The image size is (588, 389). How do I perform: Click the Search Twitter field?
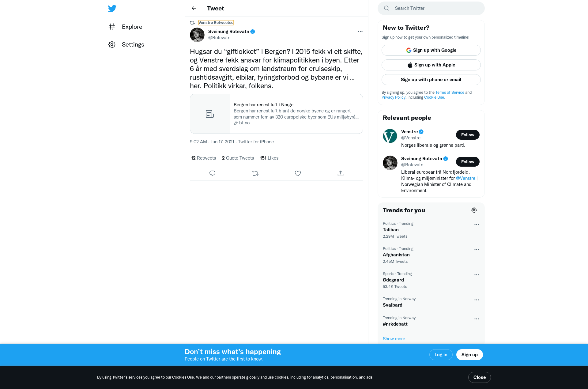[x=431, y=8]
